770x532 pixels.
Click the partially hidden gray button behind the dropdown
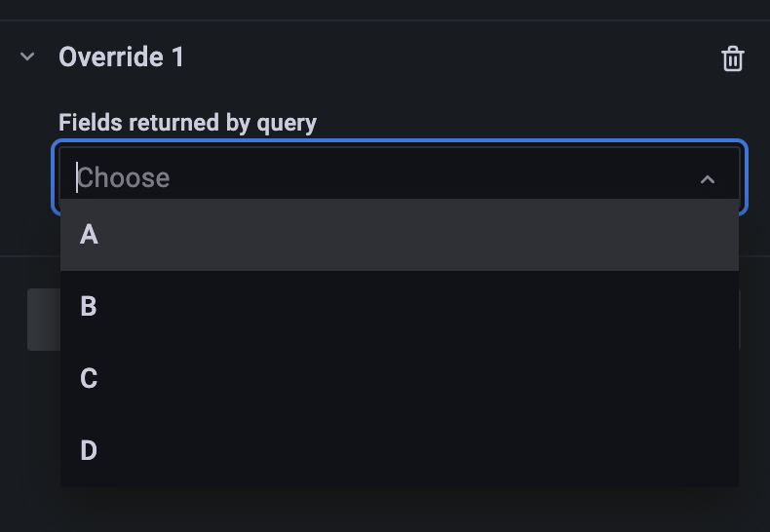(x=43, y=320)
